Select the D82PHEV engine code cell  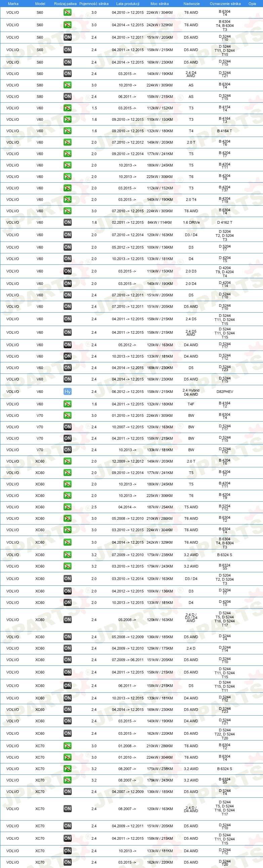tap(225, 392)
